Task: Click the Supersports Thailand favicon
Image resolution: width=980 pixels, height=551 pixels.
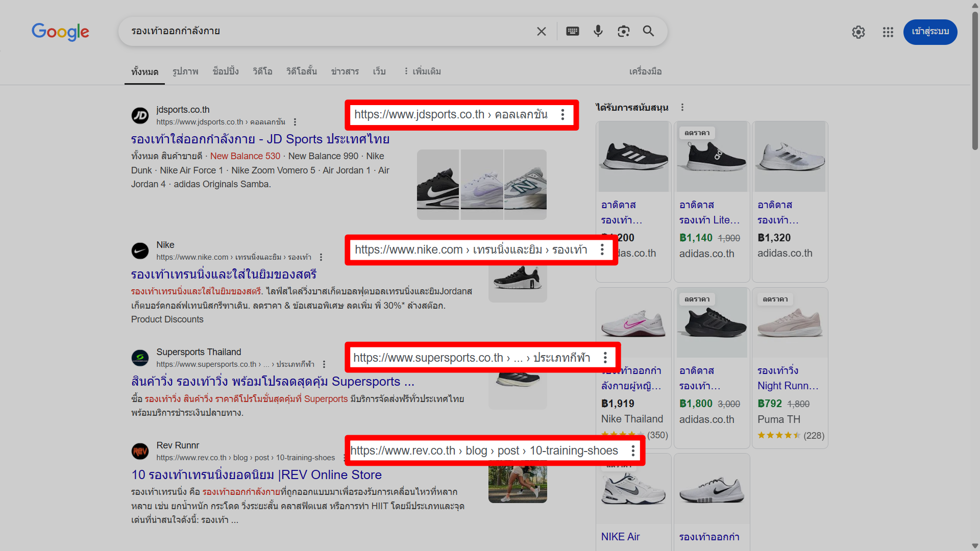Action: (x=140, y=358)
